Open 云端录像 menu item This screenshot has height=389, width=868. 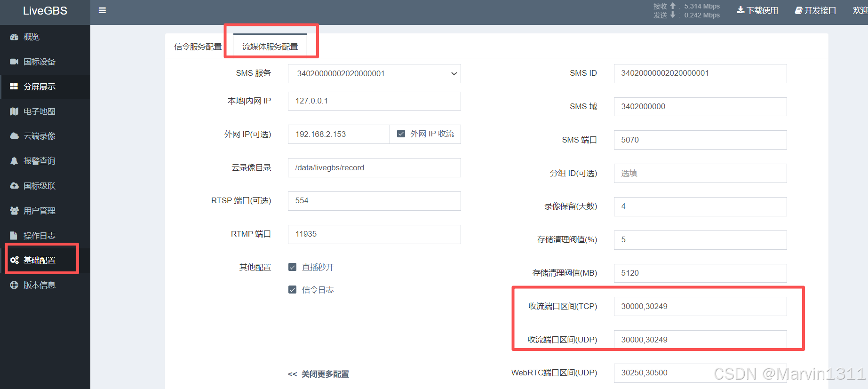tap(45, 136)
